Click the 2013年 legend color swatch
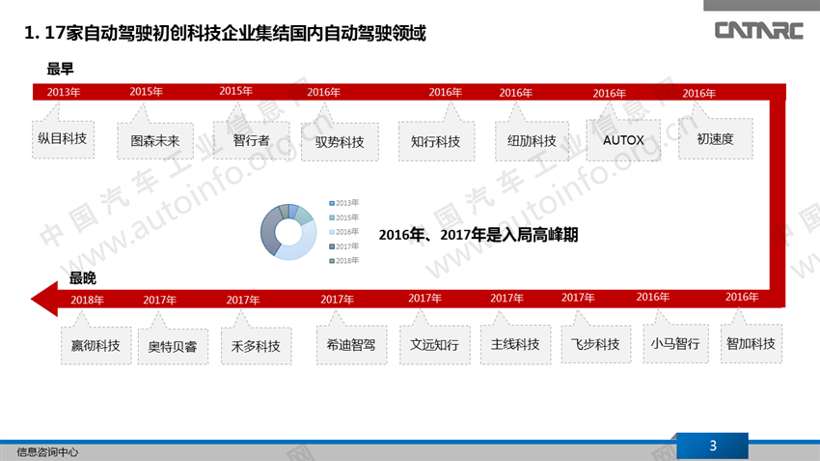Image resolution: width=820 pixels, height=461 pixels. pos(331,203)
